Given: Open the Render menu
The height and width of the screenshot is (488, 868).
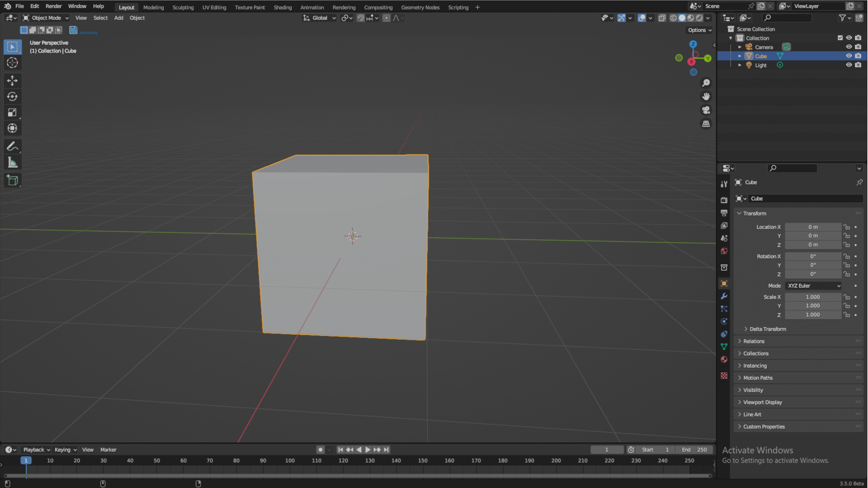Looking at the screenshot, I should 53,6.
